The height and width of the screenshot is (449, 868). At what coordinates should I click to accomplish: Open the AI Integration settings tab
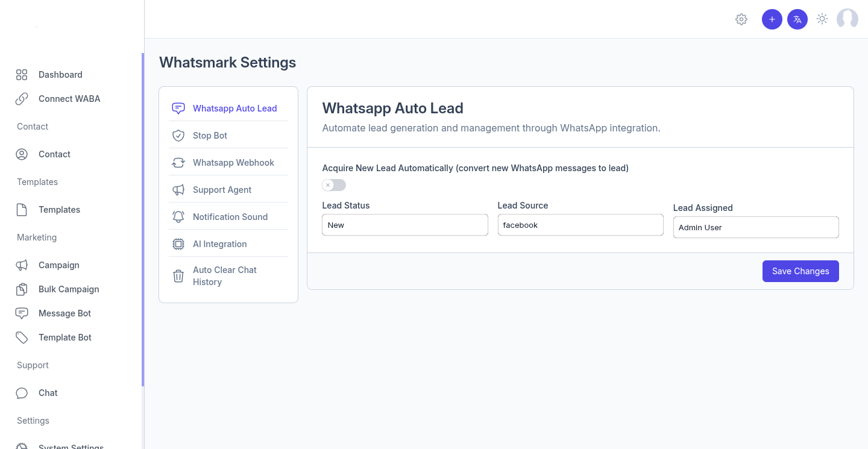[228, 244]
